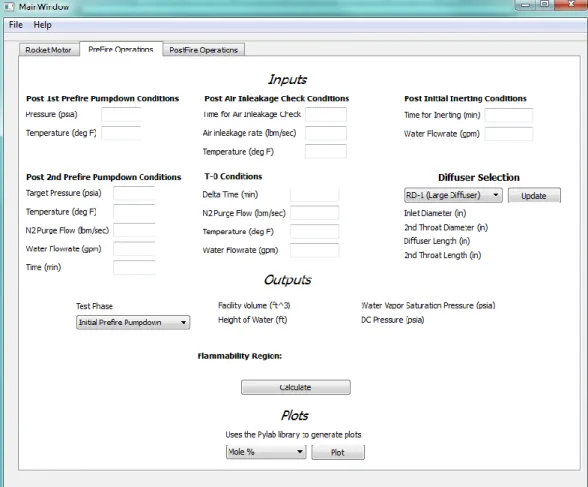Viewport: 588px width, 487px height.
Task: Click the Plot button
Action: [x=338, y=453]
